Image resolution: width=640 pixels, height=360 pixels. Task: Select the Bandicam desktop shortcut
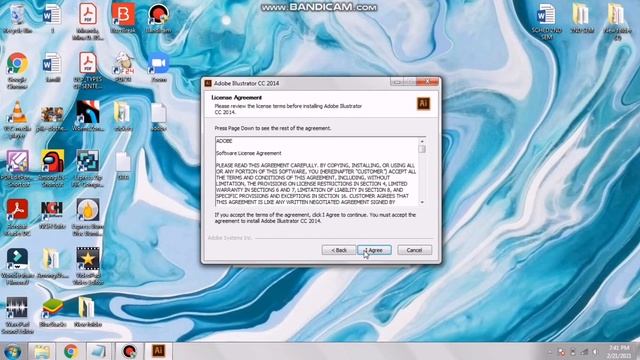point(158,18)
